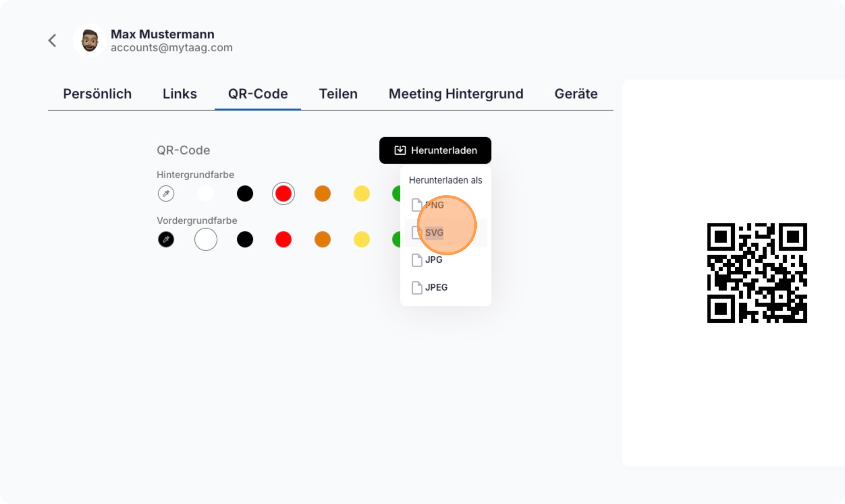Select white foreground color

tap(206, 239)
